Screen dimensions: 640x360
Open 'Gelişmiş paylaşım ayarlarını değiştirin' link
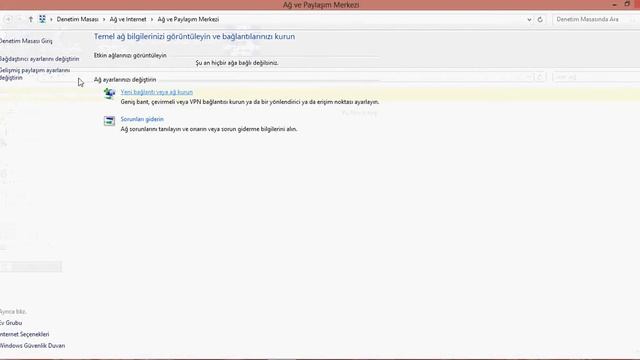35,74
